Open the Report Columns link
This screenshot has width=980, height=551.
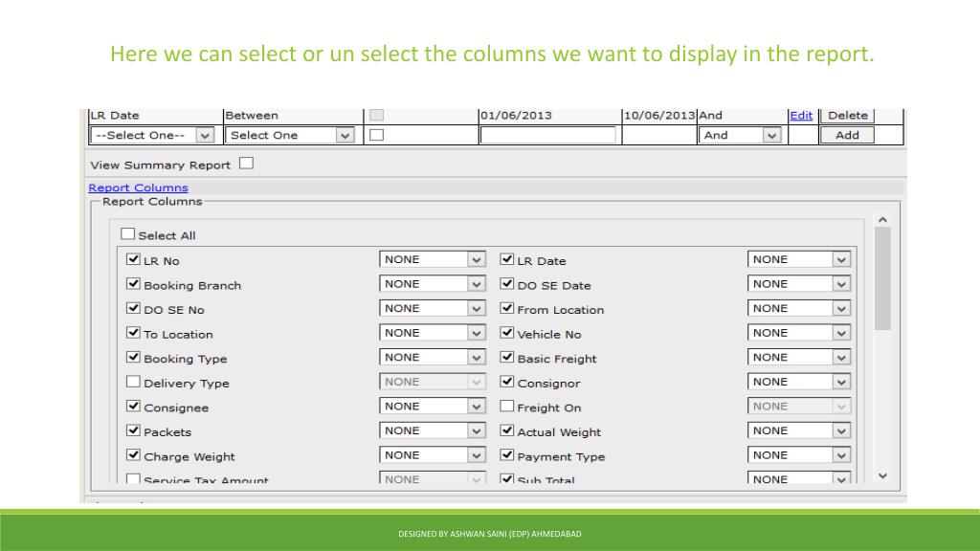point(137,187)
